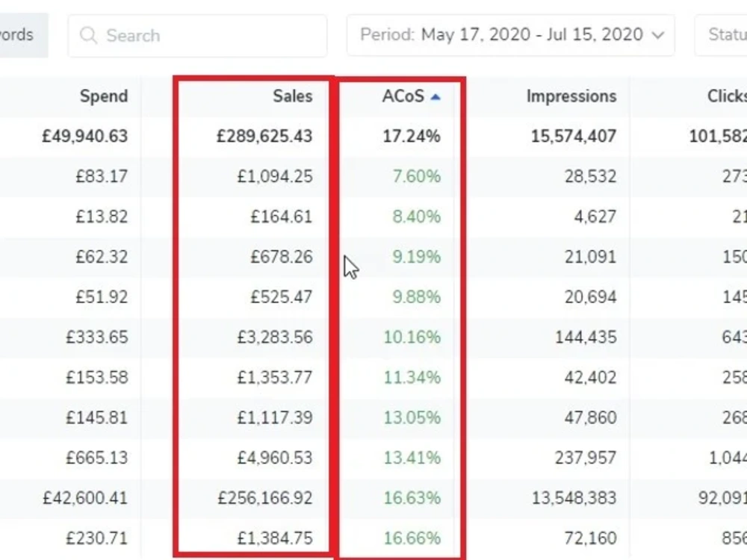The height and width of the screenshot is (560, 747).
Task: Click sales value £1,117.39
Action: click(275, 418)
